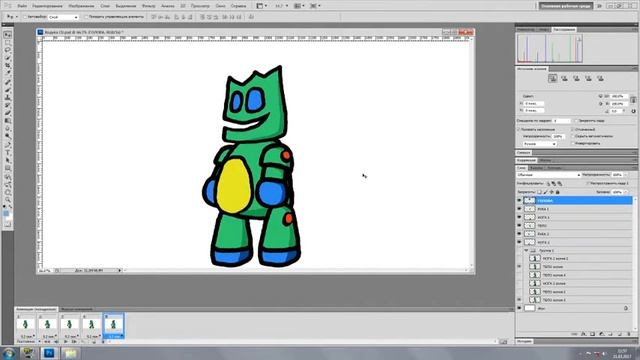Open the blend mode Обычные dropdown
The width and height of the screenshot is (640, 360).
548,175
